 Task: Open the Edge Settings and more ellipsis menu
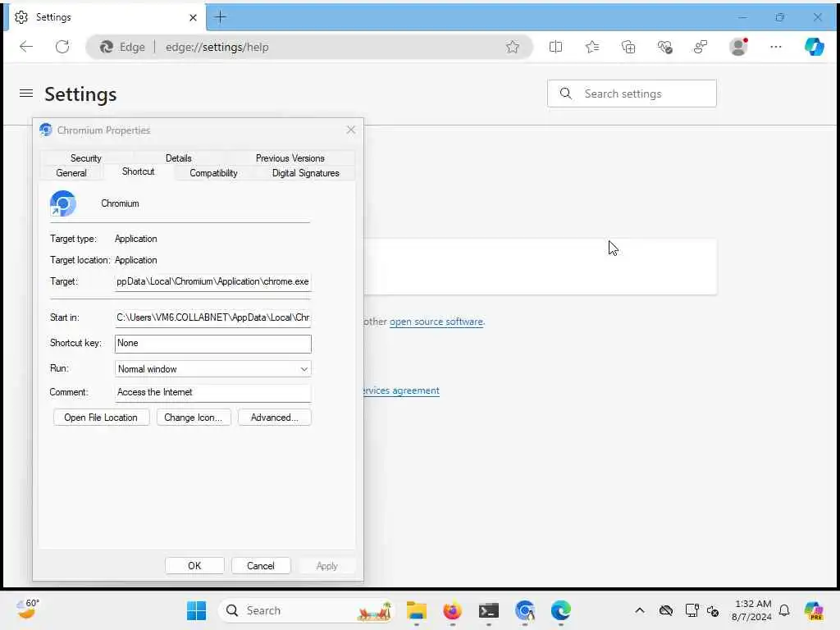pyautogui.click(x=776, y=47)
